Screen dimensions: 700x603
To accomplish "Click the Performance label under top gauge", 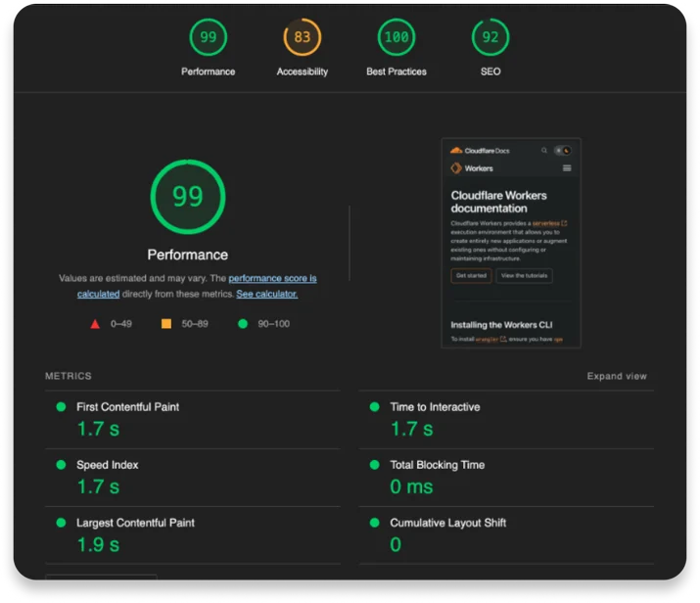I will pyautogui.click(x=208, y=71).
